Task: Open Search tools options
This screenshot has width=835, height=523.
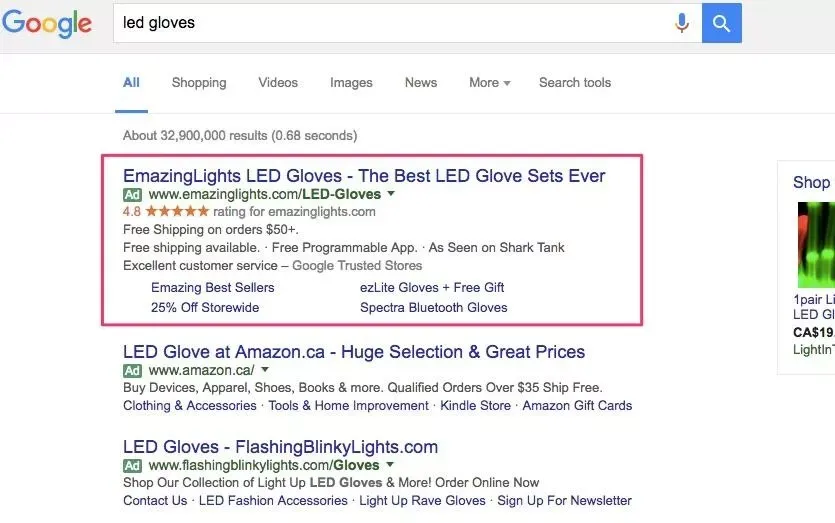Action: [575, 83]
